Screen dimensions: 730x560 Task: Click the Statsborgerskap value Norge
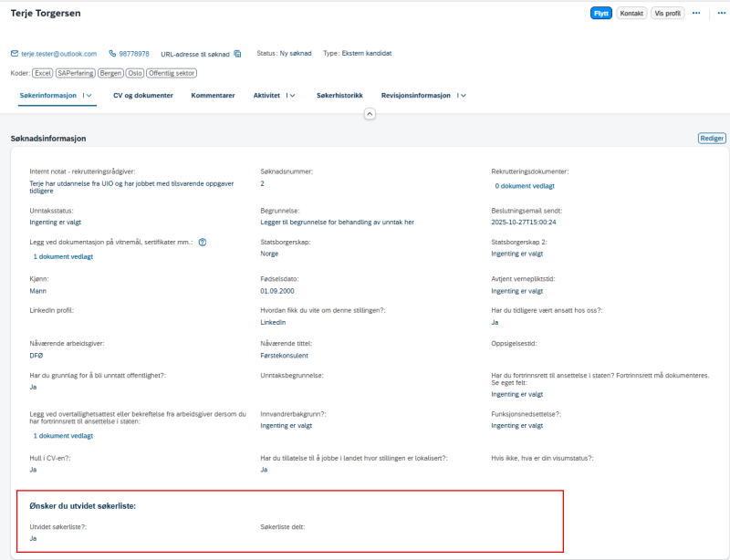269,254
